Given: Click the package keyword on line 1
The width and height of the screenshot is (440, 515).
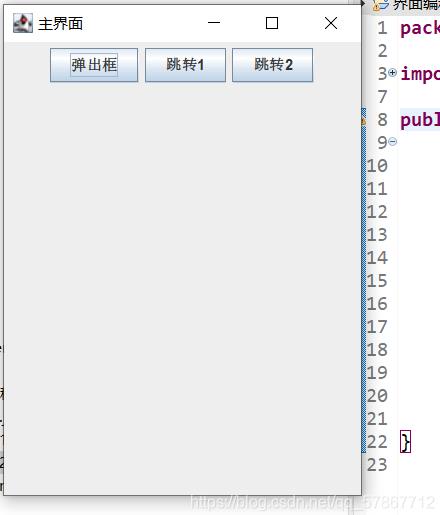Looking at the screenshot, I should pyautogui.click(x=420, y=28).
